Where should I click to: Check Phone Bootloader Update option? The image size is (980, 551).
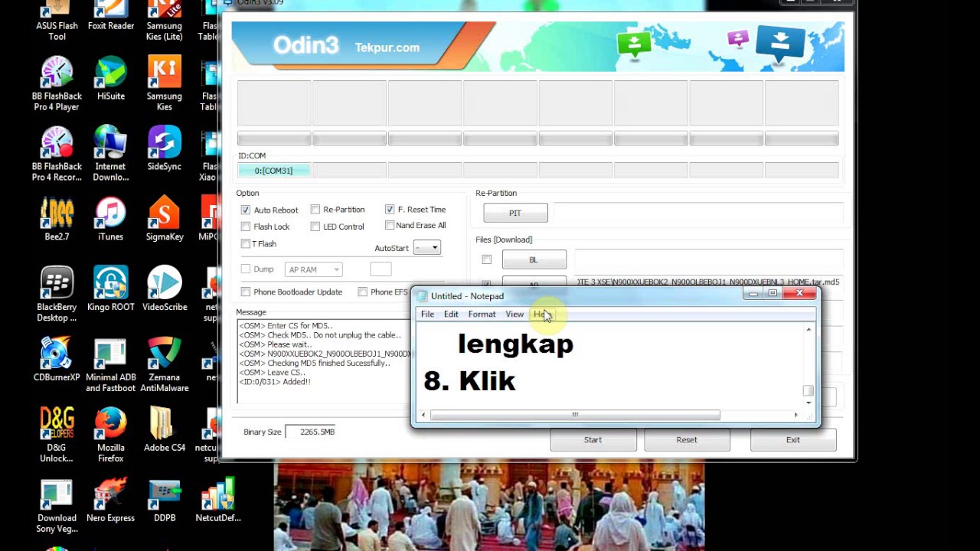(246, 292)
